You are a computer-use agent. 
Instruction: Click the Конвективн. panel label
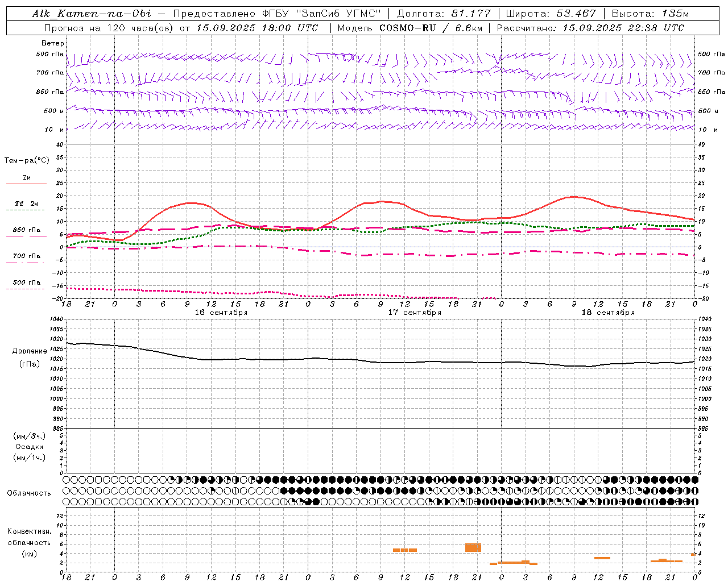30,531
